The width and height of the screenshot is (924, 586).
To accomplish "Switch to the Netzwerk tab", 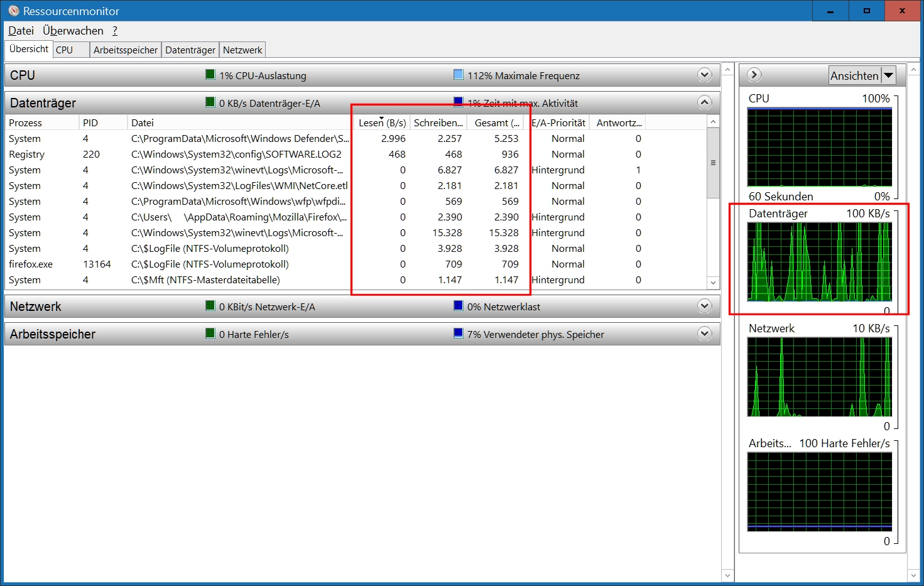I will click(242, 50).
